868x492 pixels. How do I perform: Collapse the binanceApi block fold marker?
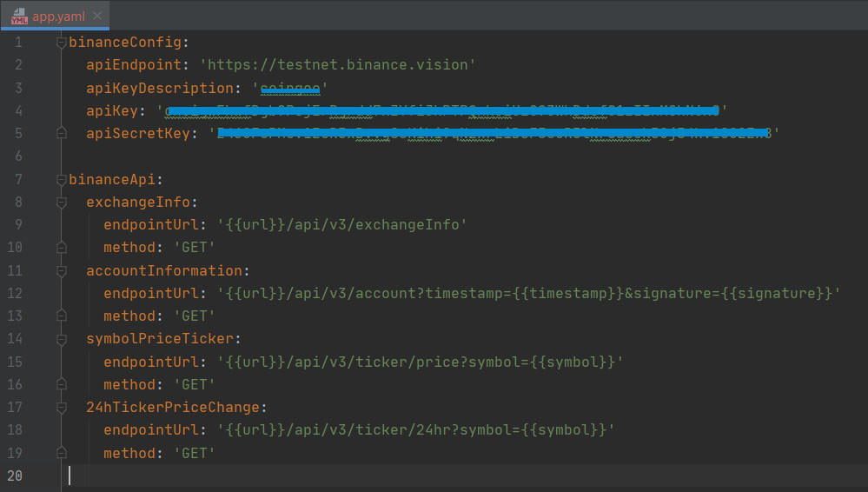[x=62, y=180]
